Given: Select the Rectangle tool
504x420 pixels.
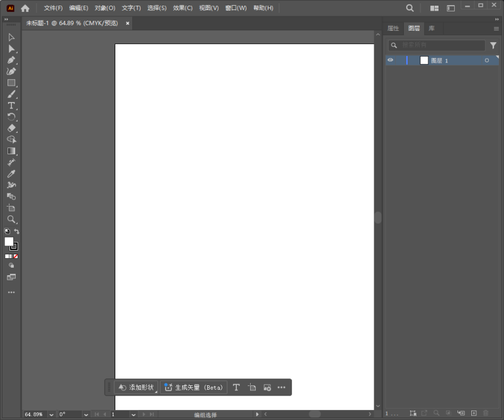Looking at the screenshot, I should [11, 82].
